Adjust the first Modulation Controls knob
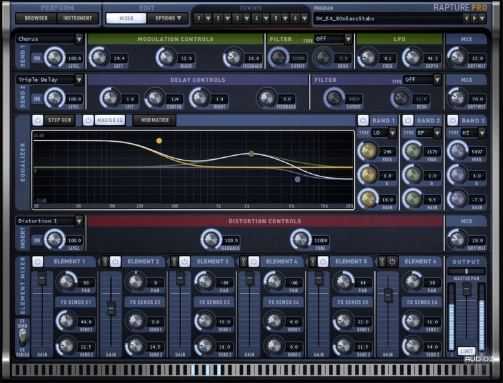 (x=98, y=58)
